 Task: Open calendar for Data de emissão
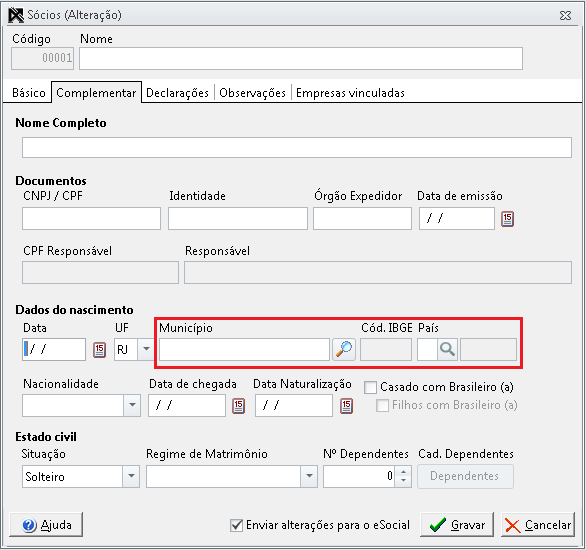click(507, 219)
